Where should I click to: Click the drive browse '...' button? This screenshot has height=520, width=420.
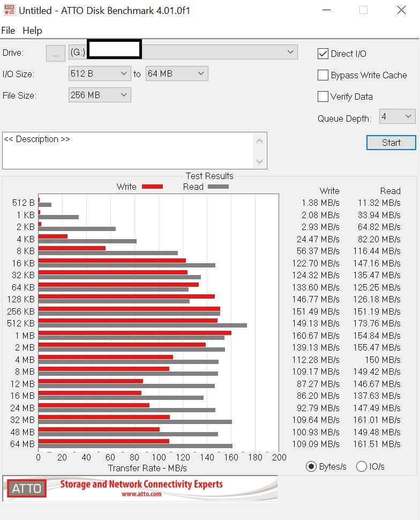(55, 53)
